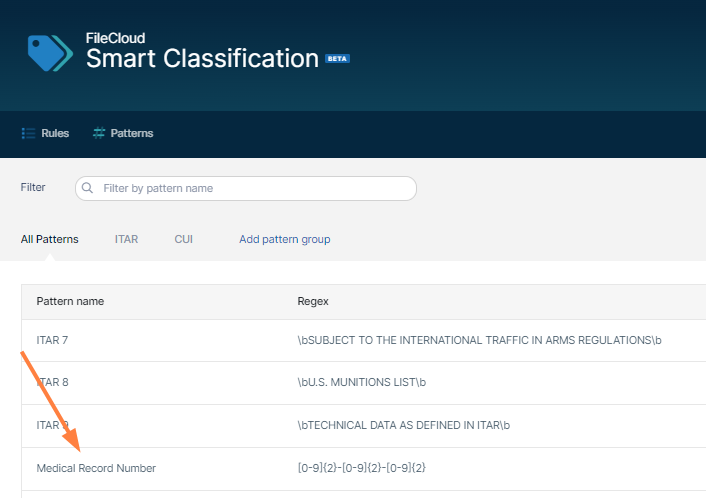This screenshot has width=706, height=498.
Task: Click the Regex column header
Action: tap(313, 301)
